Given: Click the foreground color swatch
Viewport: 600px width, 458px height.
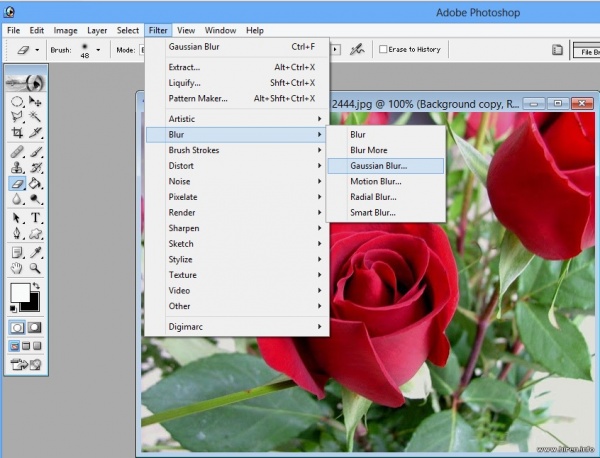Looking at the screenshot, I should (20, 294).
